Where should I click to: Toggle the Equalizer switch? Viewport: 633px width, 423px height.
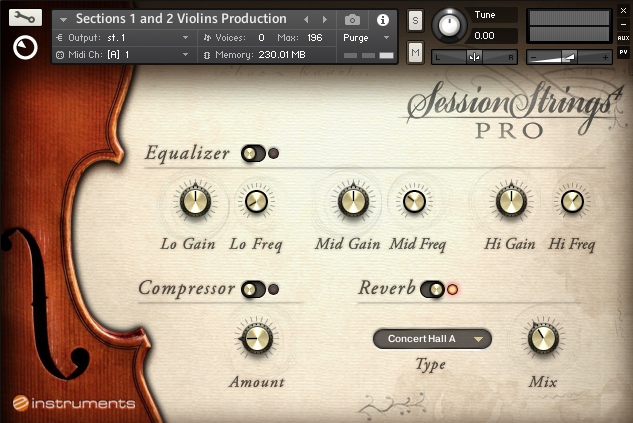pos(254,153)
